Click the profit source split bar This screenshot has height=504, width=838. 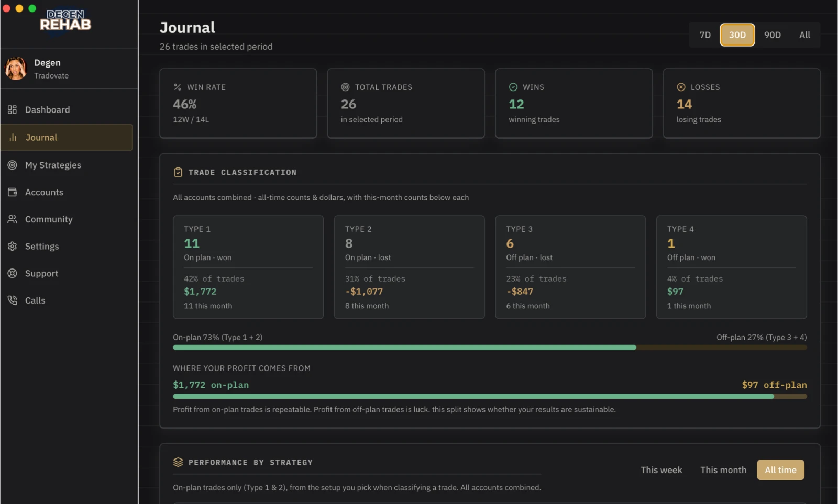[x=490, y=397]
